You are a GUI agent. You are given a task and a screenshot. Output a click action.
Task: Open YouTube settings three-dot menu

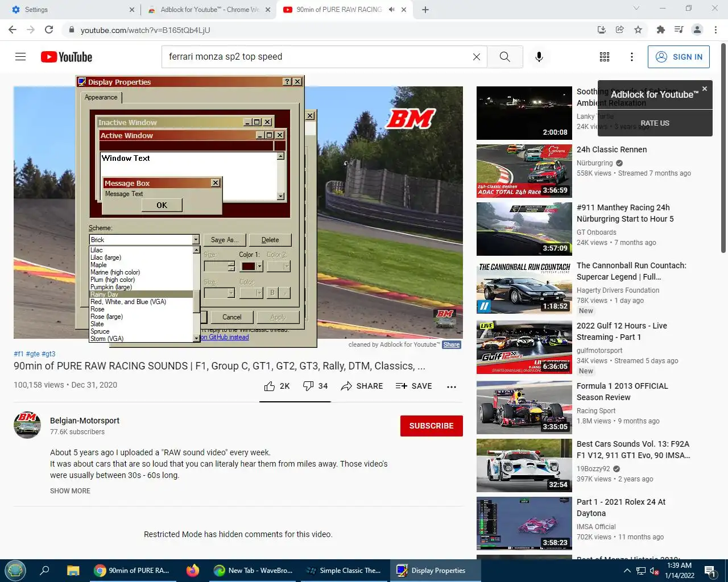(x=632, y=57)
